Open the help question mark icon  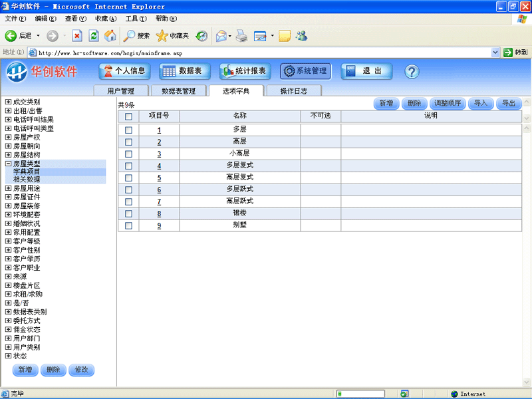coord(412,72)
